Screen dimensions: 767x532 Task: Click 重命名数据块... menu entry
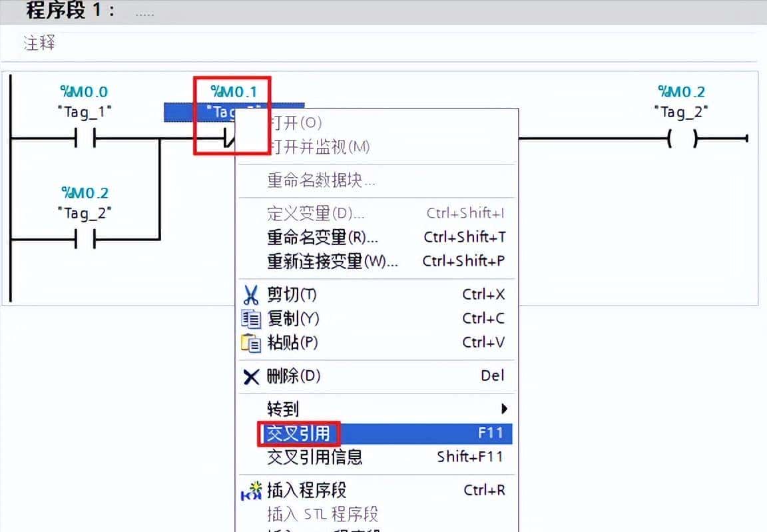pyautogui.click(x=376, y=180)
